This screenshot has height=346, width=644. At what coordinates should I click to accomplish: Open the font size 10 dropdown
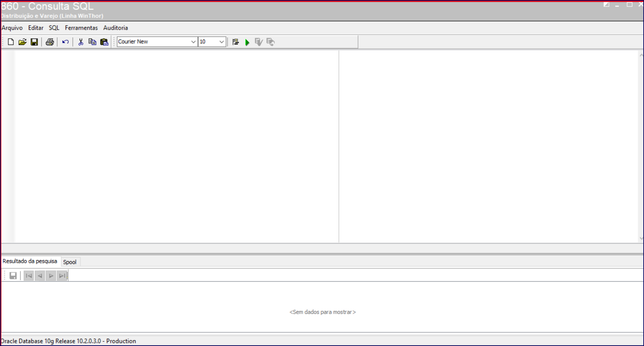221,42
